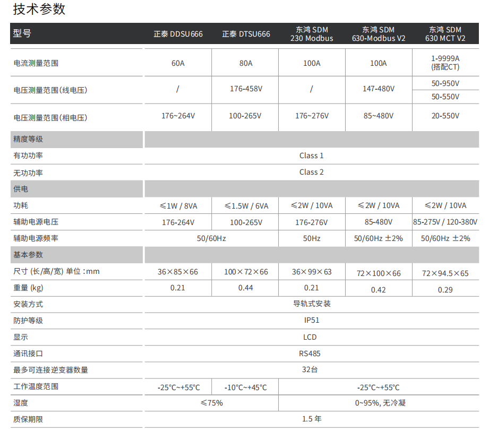
Task: Click the 通讯接口 row label
Action: click(28, 354)
